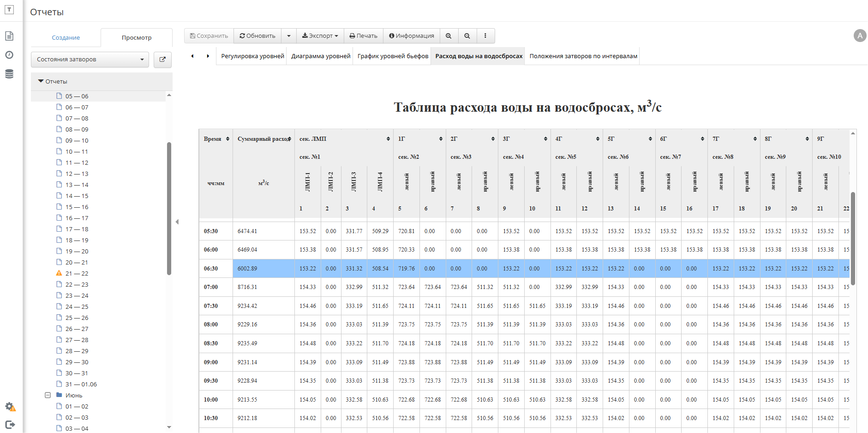The image size is (868, 433).
Task: Go to previous tab arrow
Action: click(192, 56)
